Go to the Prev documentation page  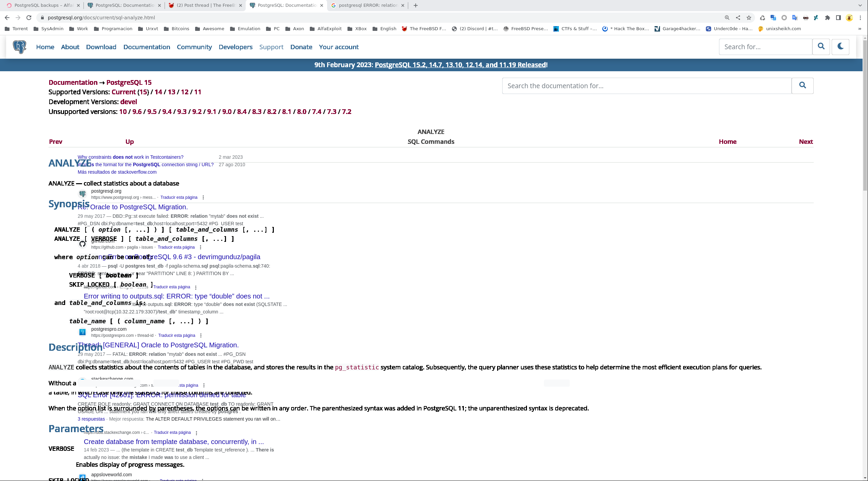(x=56, y=142)
